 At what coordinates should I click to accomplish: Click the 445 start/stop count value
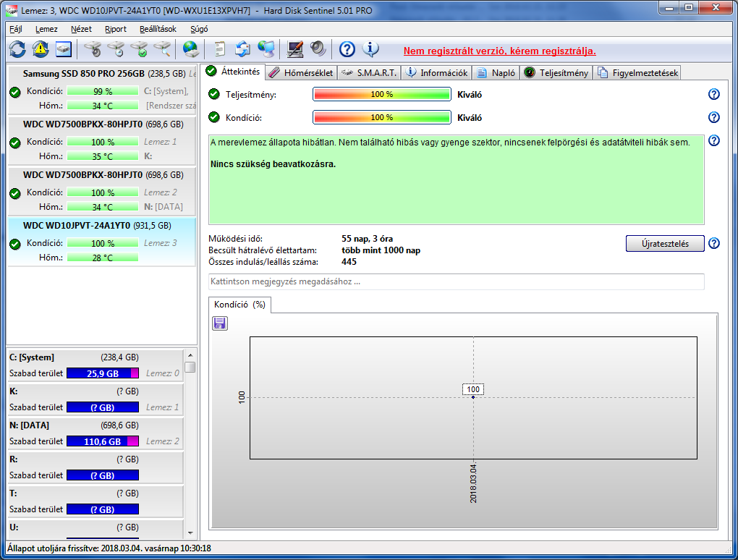click(x=349, y=262)
